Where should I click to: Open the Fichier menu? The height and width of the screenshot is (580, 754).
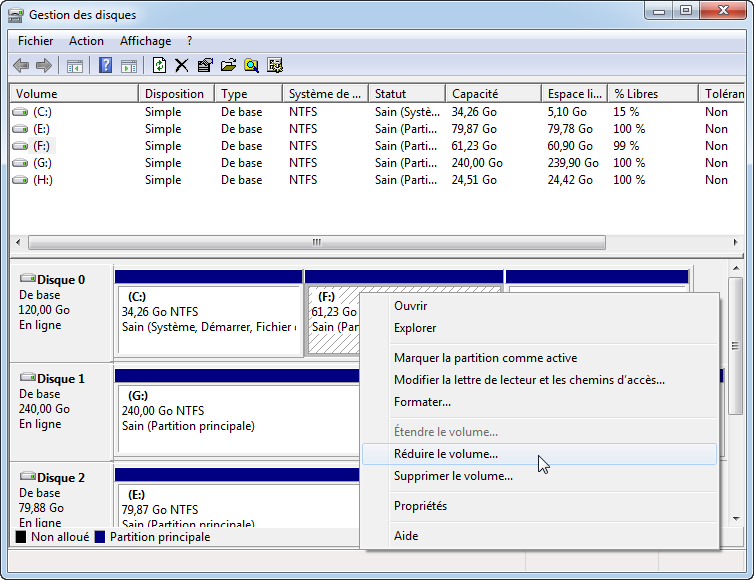pyautogui.click(x=35, y=41)
